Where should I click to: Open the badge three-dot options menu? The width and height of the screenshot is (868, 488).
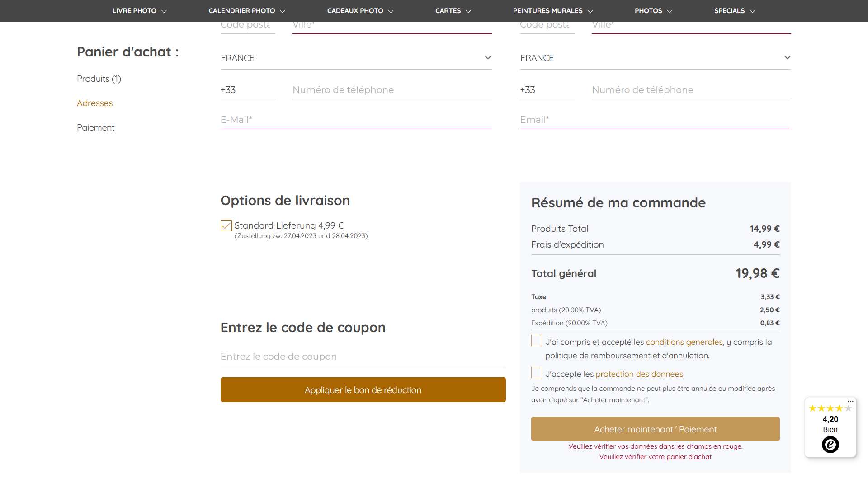pyautogui.click(x=850, y=401)
